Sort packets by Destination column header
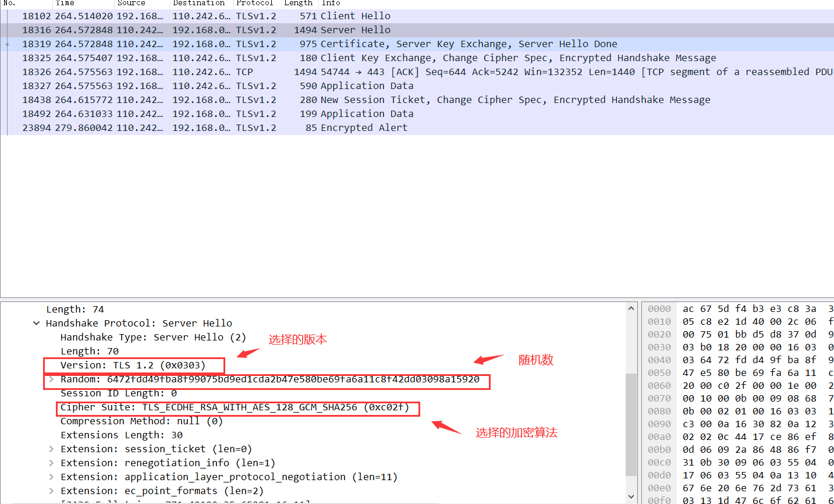The height and width of the screenshot is (504, 834). pyautogui.click(x=202, y=3)
